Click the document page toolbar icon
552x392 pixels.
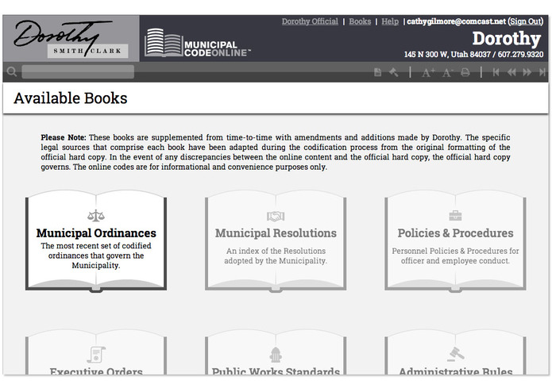(x=377, y=72)
